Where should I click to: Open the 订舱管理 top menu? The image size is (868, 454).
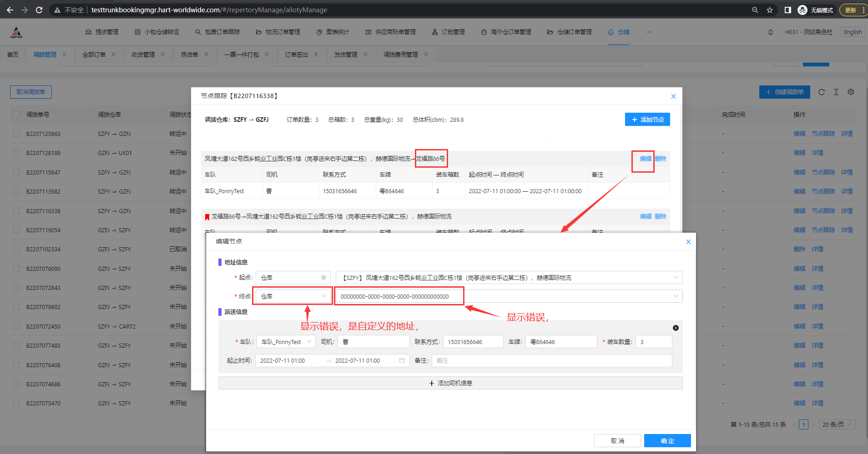(x=449, y=32)
